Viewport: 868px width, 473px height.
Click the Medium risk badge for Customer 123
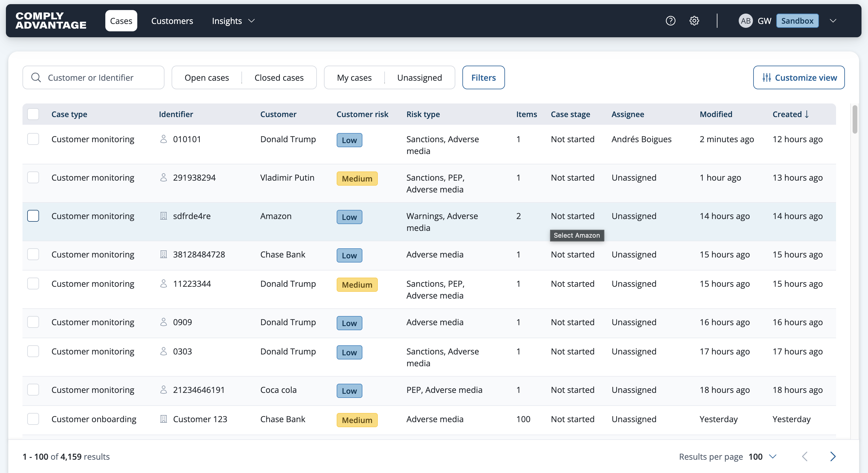tap(357, 420)
